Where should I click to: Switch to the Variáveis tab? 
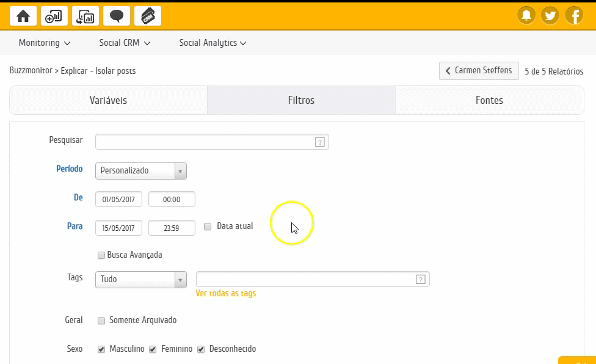tap(108, 100)
